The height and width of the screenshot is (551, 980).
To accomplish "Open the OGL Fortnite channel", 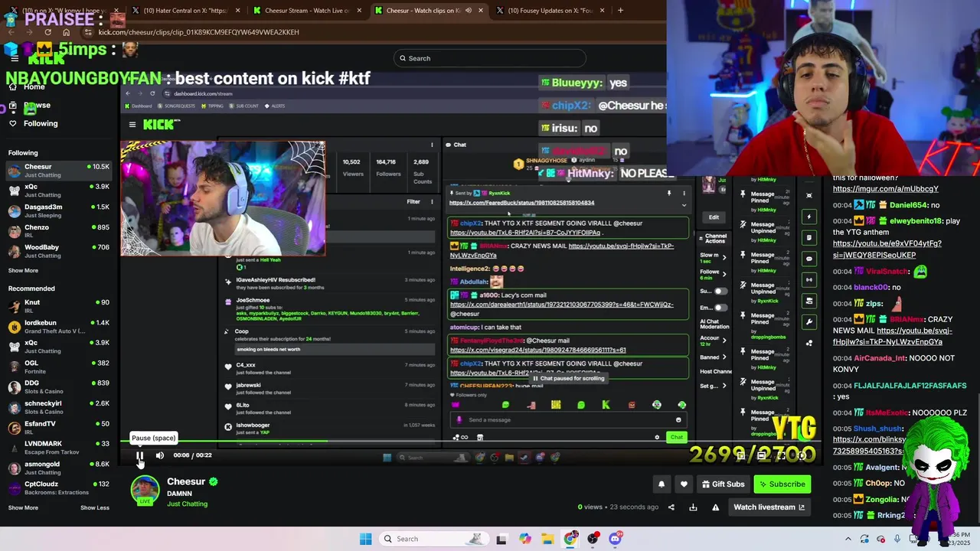I will tap(59, 367).
